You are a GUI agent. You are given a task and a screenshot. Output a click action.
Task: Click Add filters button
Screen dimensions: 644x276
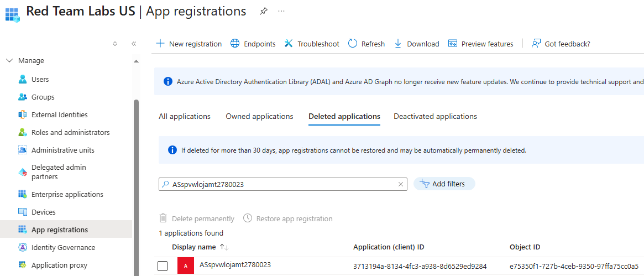(444, 184)
